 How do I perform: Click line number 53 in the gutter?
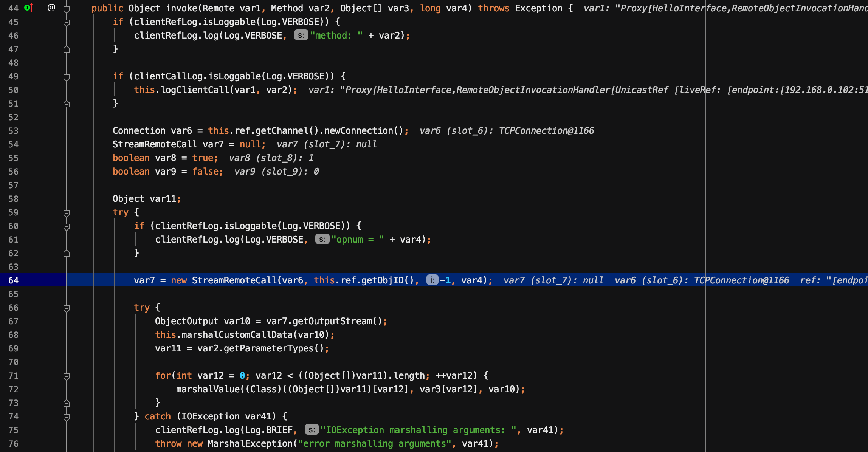[x=14, y=131]
